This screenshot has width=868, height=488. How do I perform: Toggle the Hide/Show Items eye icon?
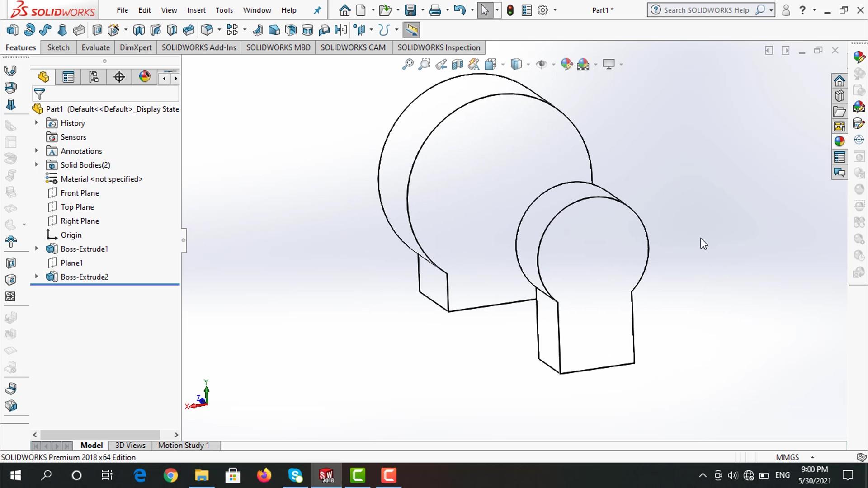pyautogui.click(x=541, y=64)
